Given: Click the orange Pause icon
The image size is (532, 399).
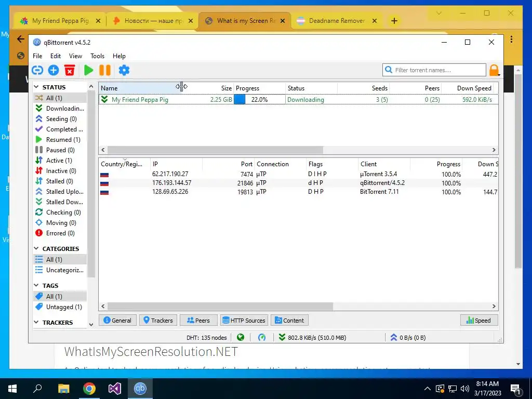Looking at the screenshot, I should point(105,70).
